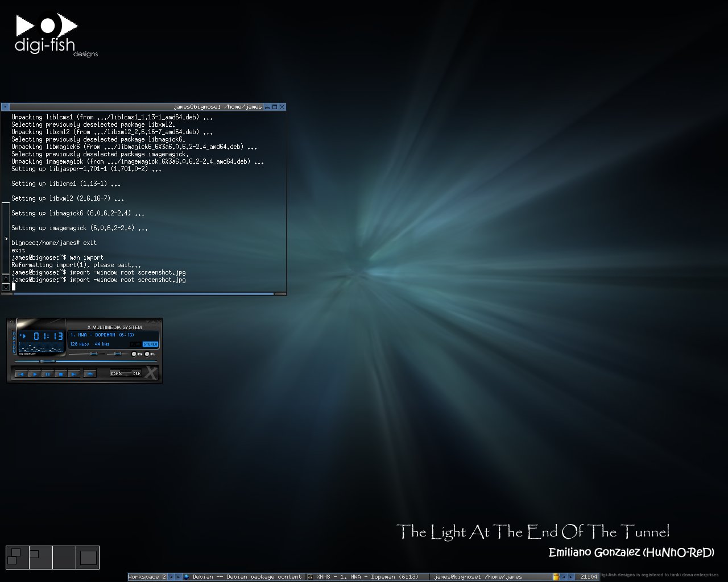Viewport: 728px width, 582px height.
Task: Stop the currently playing track in XMMS
Action: click(x=60, y=373)
